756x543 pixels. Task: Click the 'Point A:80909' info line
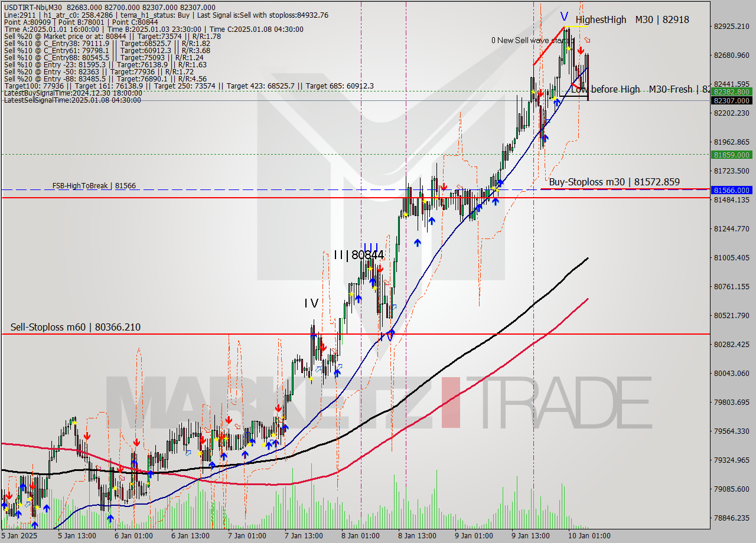point(80,22)
